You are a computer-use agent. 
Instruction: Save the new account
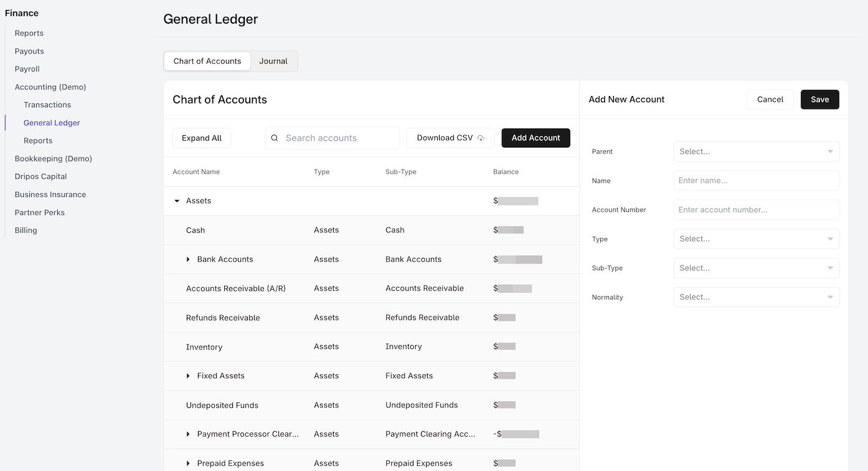tap(820, 100)
